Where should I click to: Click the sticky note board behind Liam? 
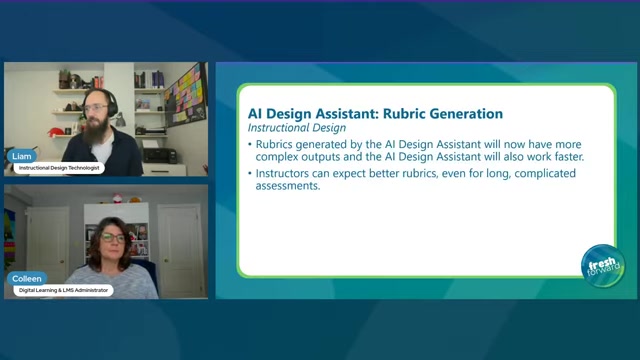(x=186, y=96)
